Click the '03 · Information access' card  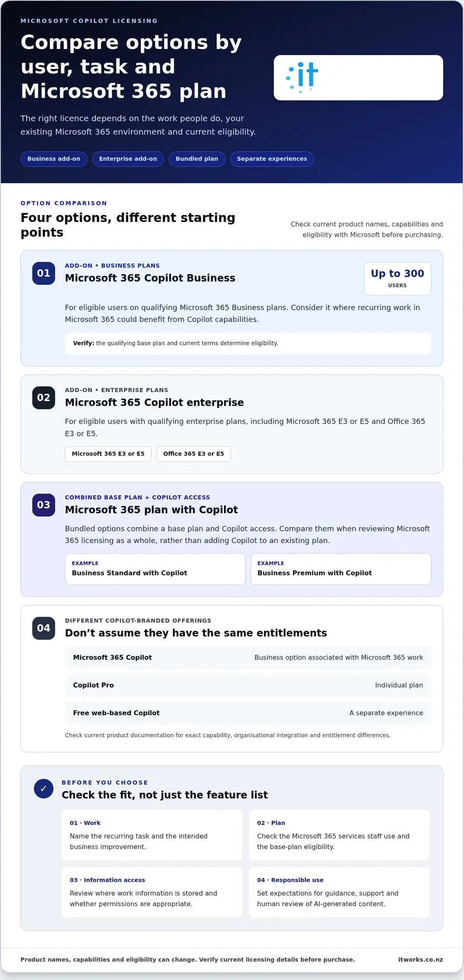[x=152, y=892]
